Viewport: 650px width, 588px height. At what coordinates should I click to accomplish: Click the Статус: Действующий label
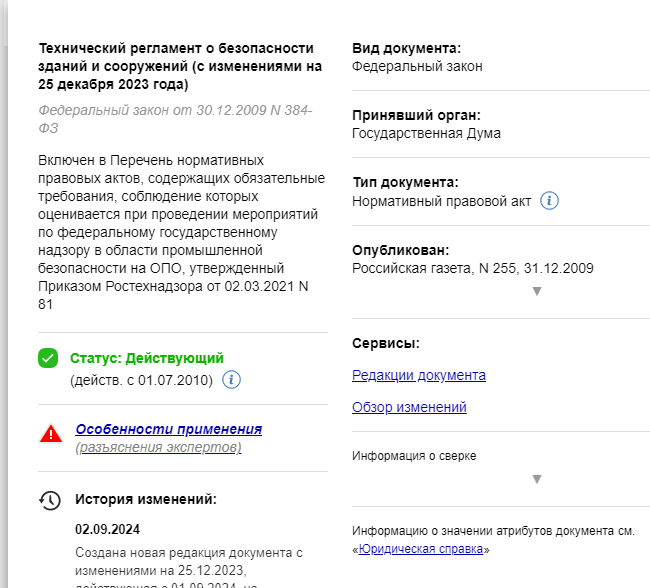[x=147, y=358]
